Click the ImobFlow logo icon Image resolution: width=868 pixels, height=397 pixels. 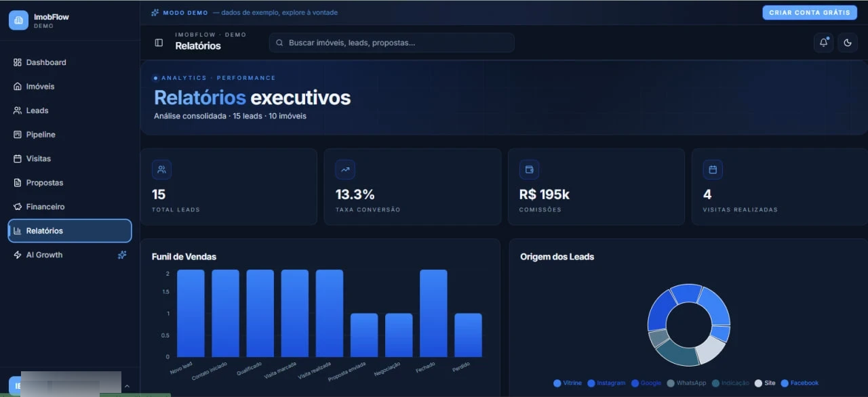(x=18, y=20)
